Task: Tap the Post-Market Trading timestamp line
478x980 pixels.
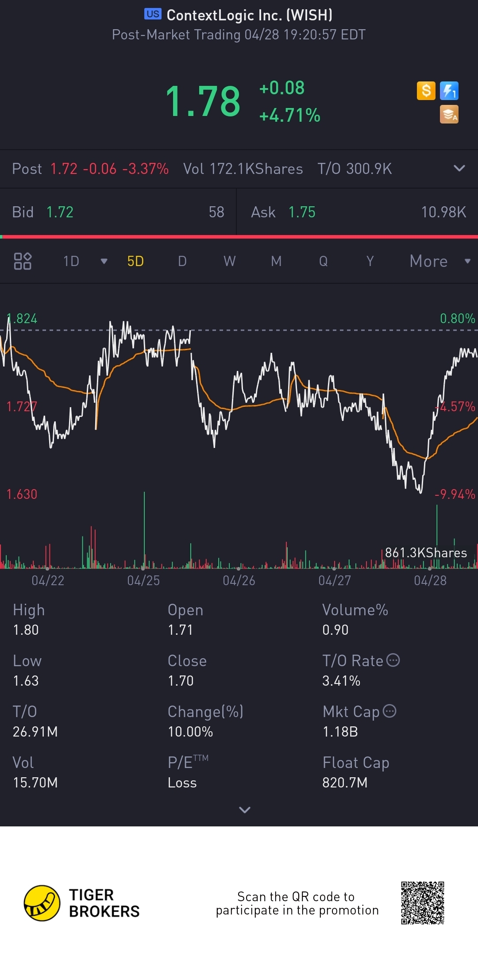Action: point(239,35)
